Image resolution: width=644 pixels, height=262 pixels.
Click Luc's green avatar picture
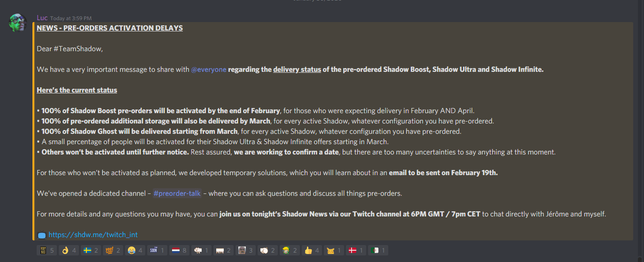pyautogui.click(x=17, y=23)
